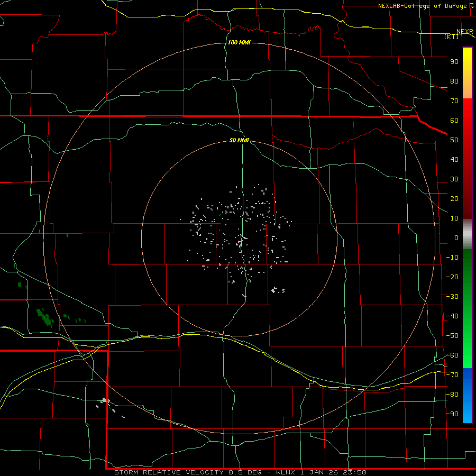The width and height of the screenshot is (476, 476).
Task: Click the "-60" scale value
Action: click(x=452, y=355)
